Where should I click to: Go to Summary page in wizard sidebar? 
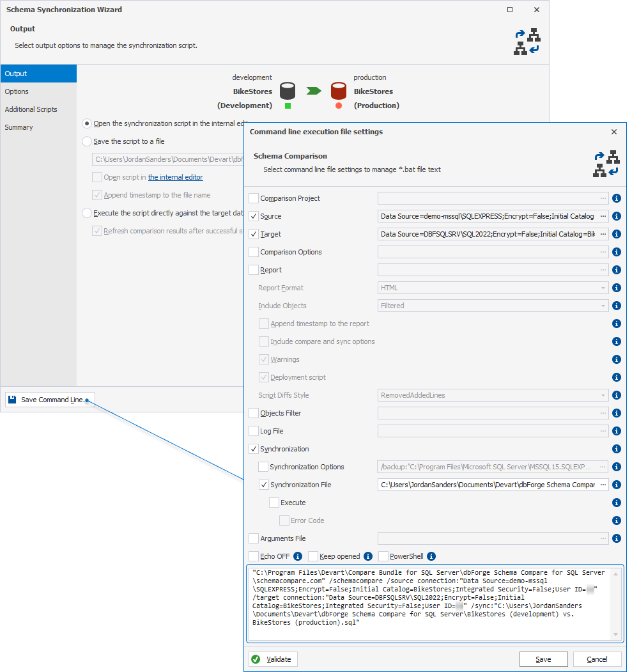38,127
